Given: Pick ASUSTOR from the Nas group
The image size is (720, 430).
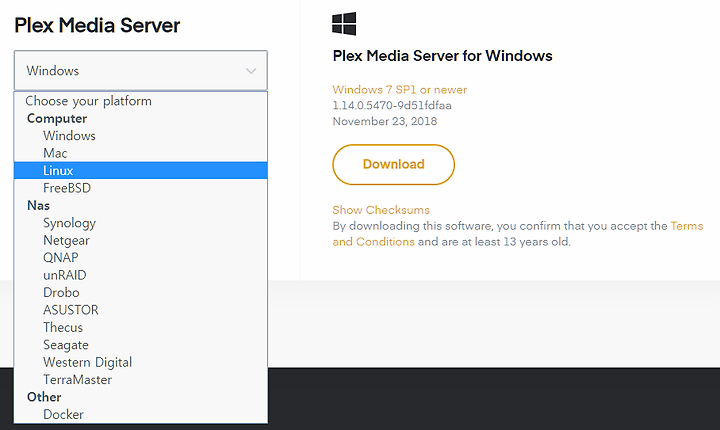Looking at the screenshot, I should (141, 310).
